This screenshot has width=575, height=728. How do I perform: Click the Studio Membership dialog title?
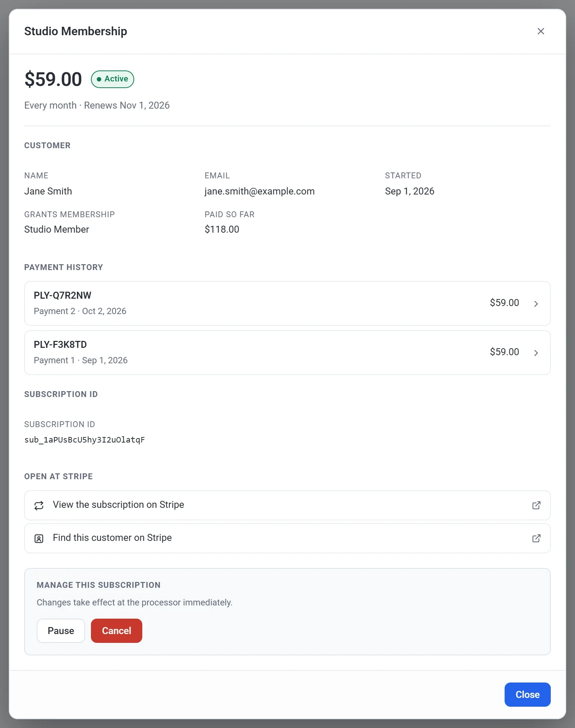coord(76,31)
